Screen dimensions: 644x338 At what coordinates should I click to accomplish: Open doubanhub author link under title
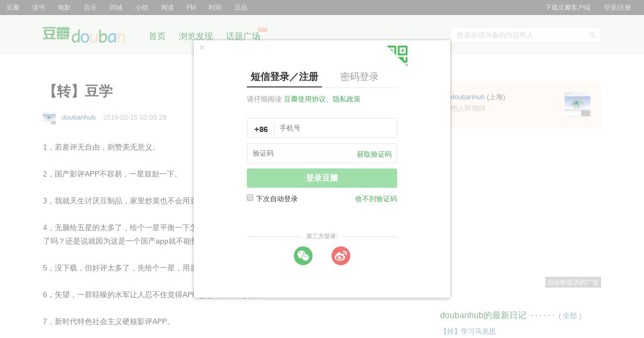pos(78,117)
